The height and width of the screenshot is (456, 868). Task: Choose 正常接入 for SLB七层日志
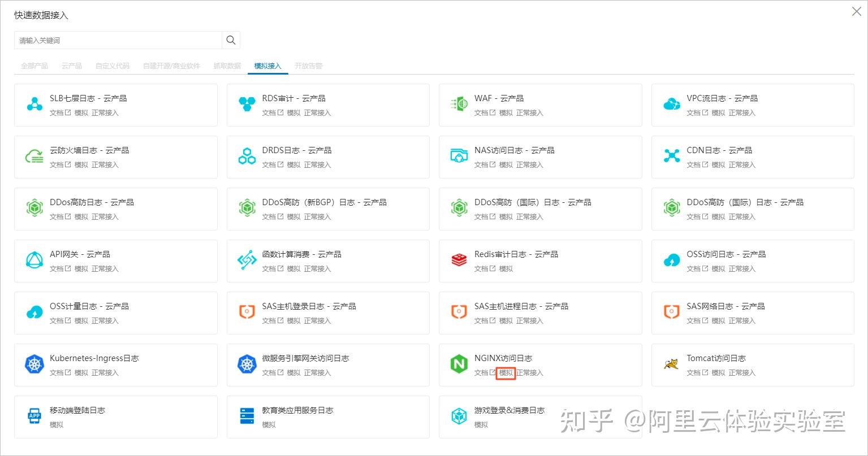click(105, 113)
